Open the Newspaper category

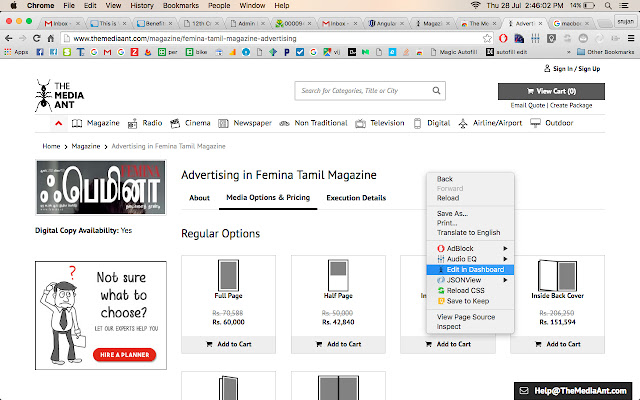point(245,123)
